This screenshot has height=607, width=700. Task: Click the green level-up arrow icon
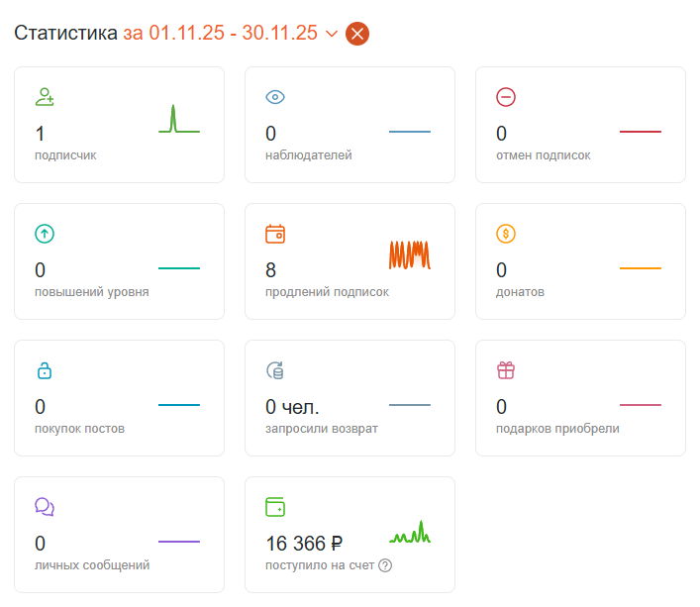(45, 234)
